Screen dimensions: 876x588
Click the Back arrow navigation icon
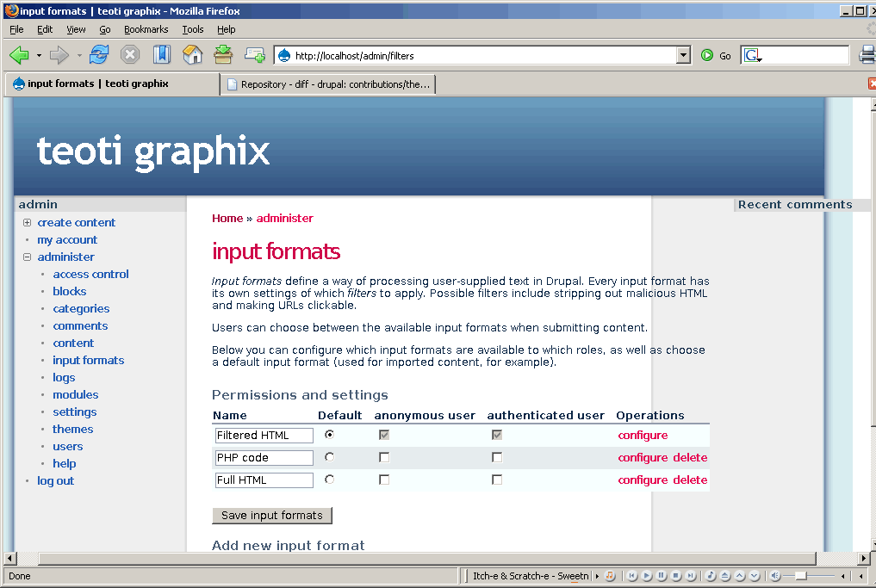[19, 55]
